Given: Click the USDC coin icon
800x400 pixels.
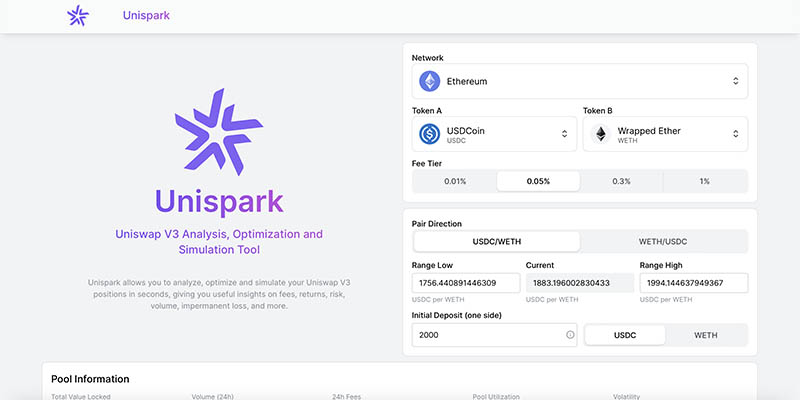Looking at the screenshot, I should tap(430, 134).
